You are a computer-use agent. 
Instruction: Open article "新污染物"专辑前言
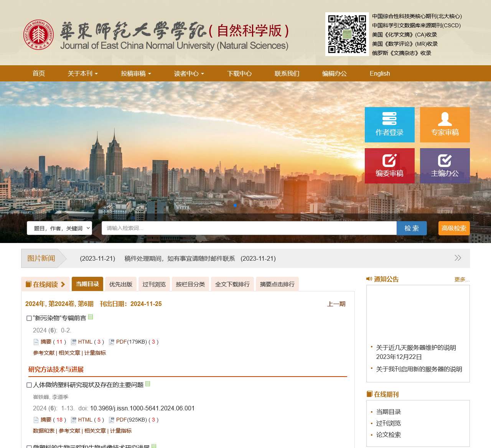pos(59,318)
